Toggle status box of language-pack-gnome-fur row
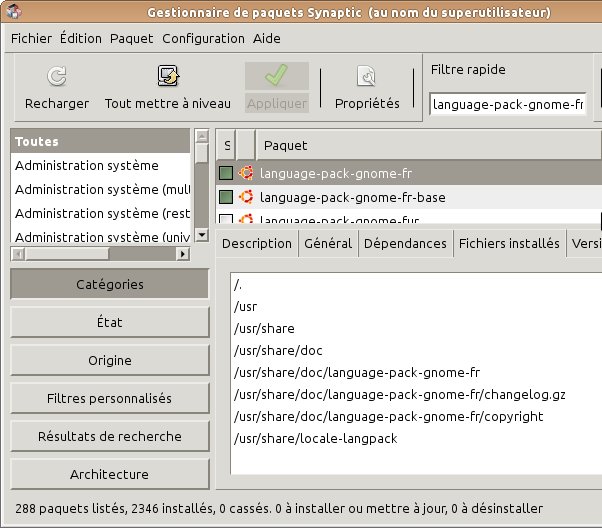The height and width of the screenshot is (528, 602). pyautogui.click(x=226, y=219)
